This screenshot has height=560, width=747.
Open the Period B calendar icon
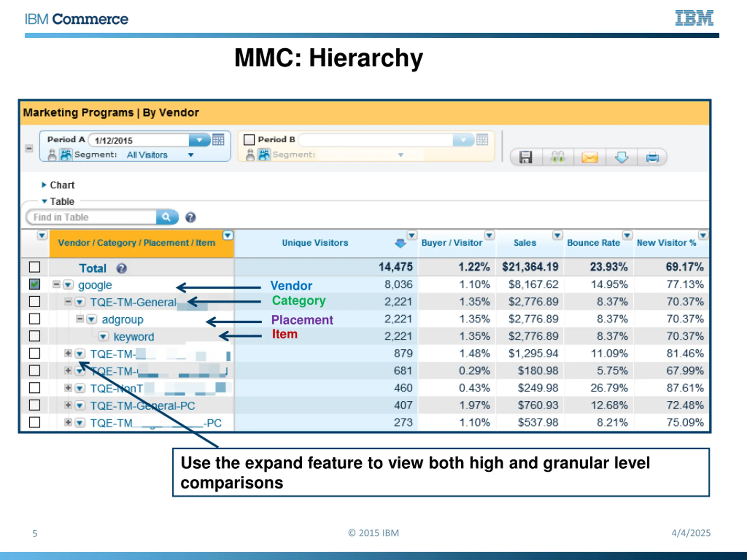tap(482, 139)
